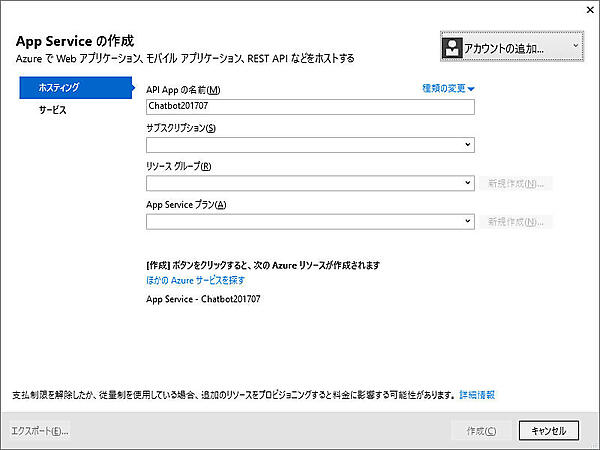Expand the App Service プラン combo box
The width and height of the screenshot is (600, 450).
coord(310,222)
